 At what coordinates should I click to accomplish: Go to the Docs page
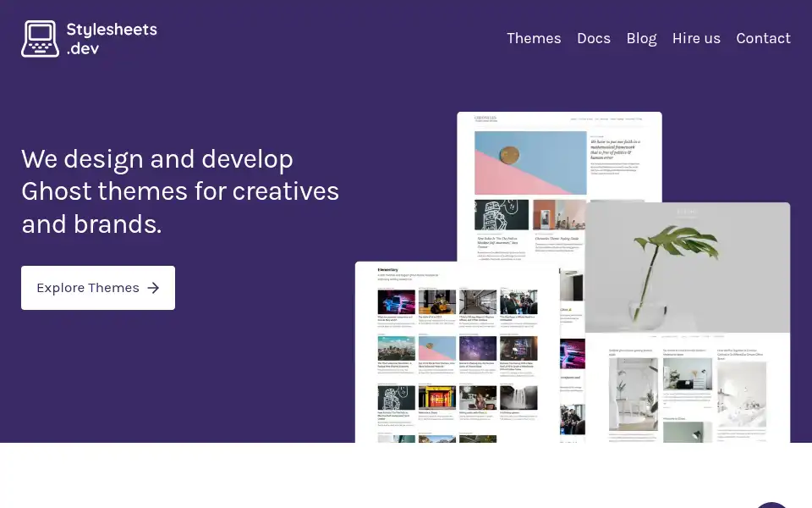click(x=594, y=38)
